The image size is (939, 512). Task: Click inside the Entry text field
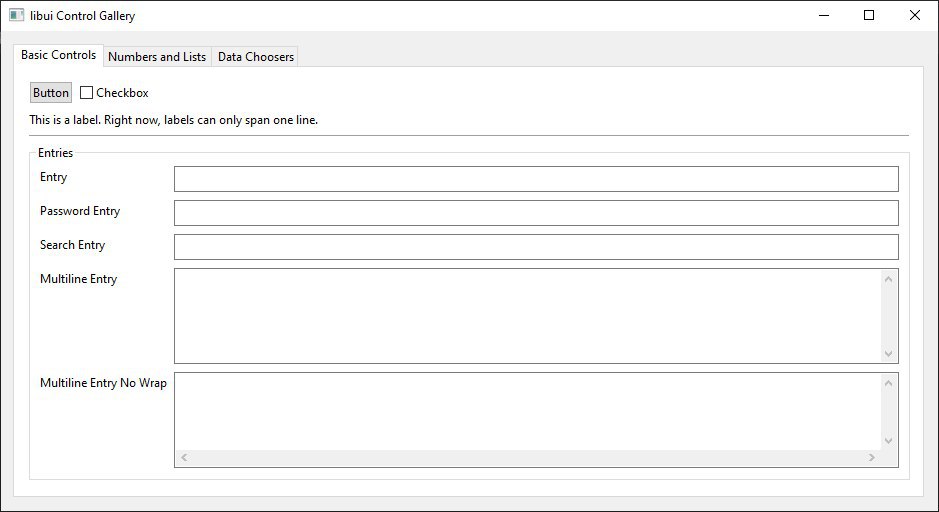point(535,179)
